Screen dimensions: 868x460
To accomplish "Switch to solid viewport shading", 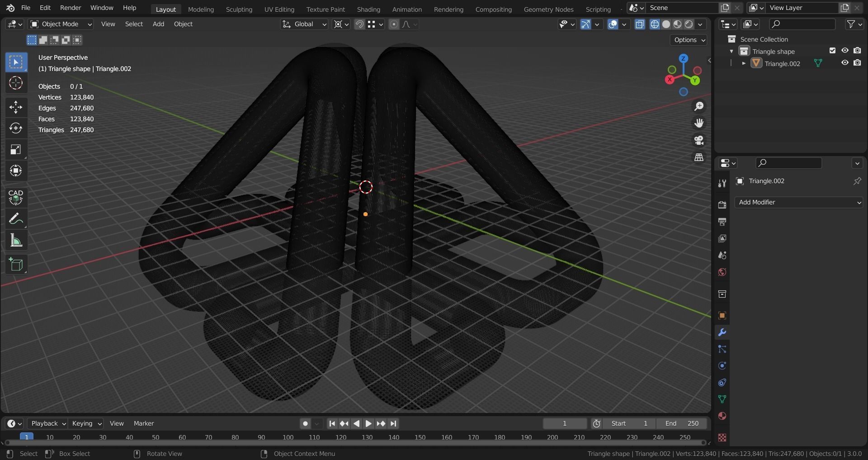I will (666, 24).
